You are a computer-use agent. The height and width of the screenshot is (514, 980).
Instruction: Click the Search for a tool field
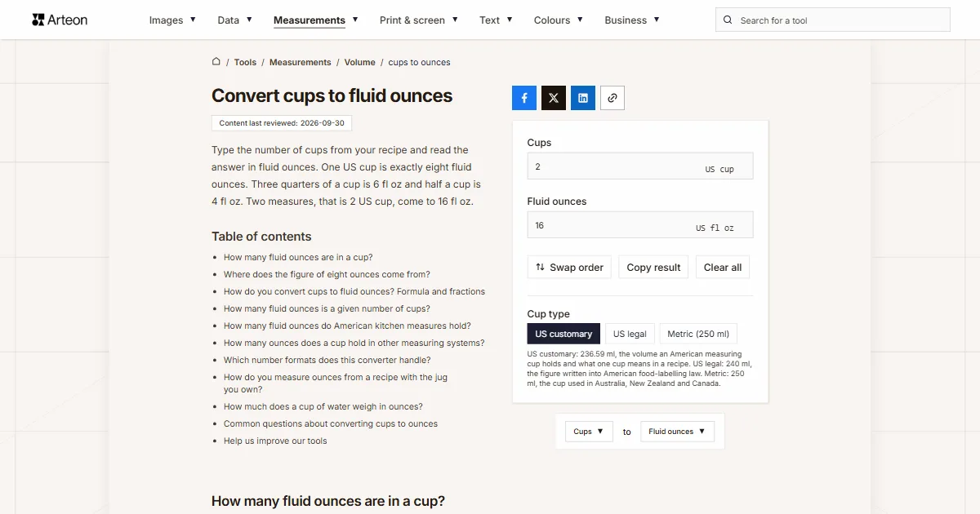click(x=833, y=20)
